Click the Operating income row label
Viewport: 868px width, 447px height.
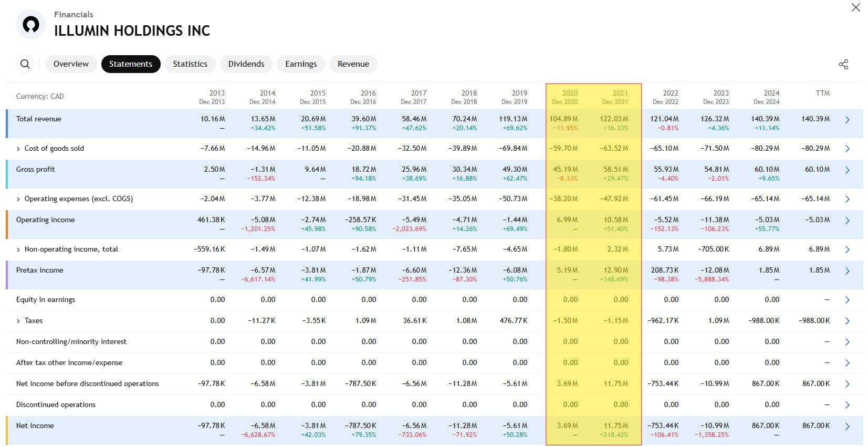(x=46, y=220)
